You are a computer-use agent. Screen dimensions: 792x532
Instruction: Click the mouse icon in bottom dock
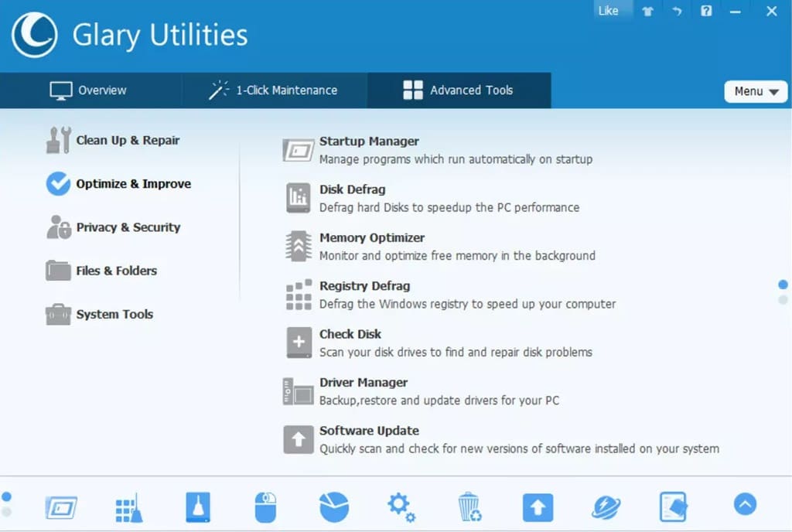[265, 507]
